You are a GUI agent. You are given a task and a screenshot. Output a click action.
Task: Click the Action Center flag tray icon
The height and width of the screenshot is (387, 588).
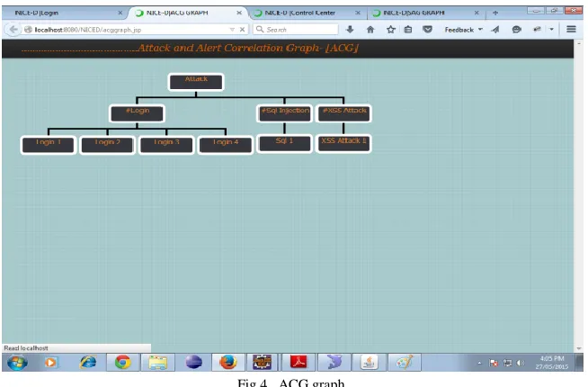(494, 363)
